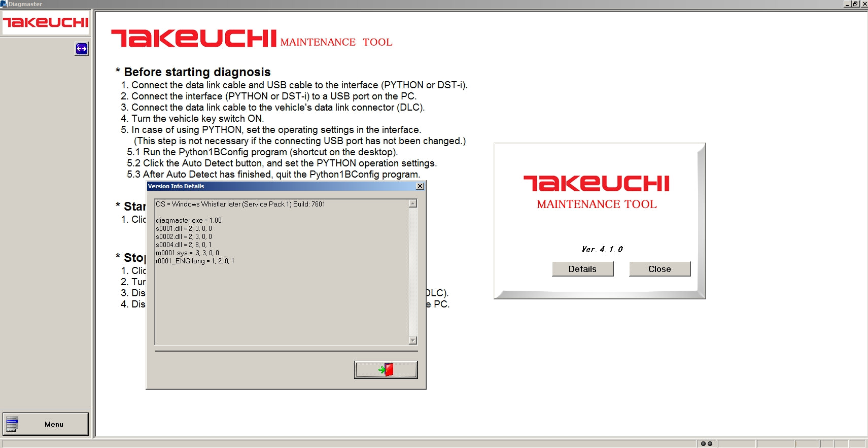
Task: Close the Version Info Details dialog
Action: point(420,186)
